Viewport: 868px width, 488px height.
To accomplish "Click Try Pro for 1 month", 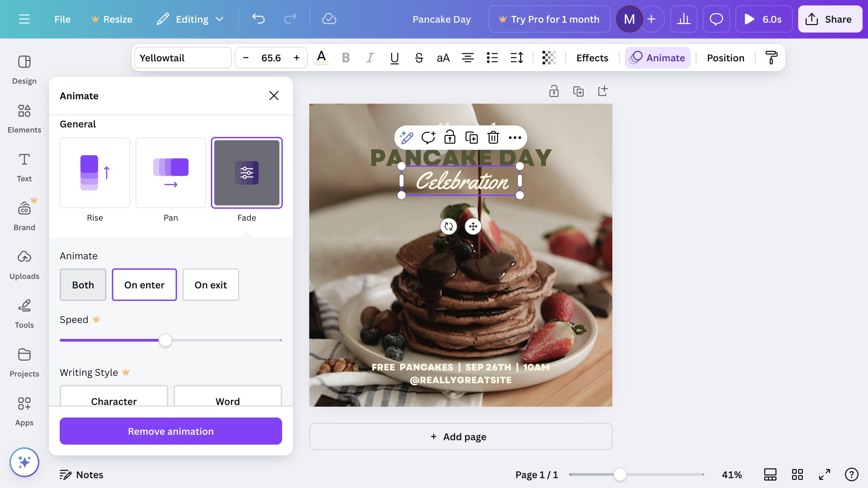I will click(x=549, y=19).
